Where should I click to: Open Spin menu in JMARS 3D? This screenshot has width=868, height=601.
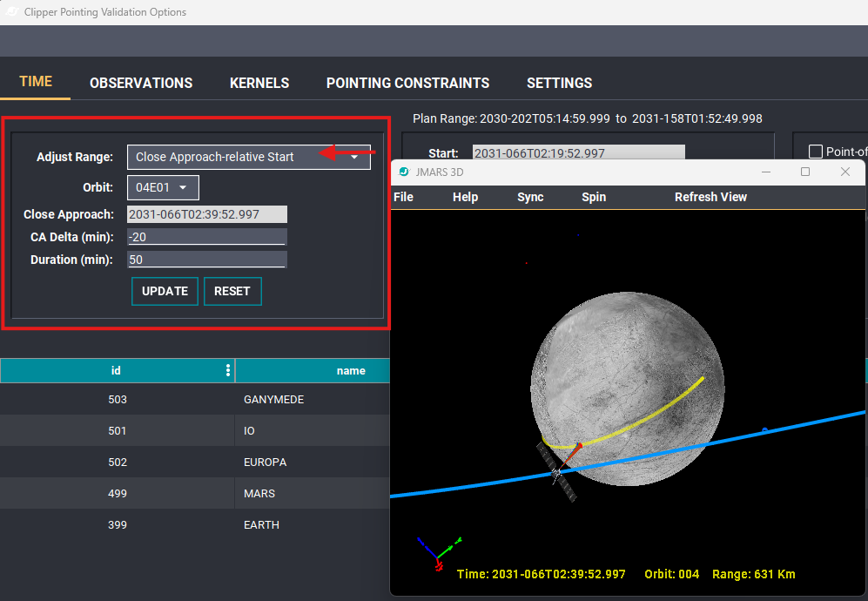(594, 197)
